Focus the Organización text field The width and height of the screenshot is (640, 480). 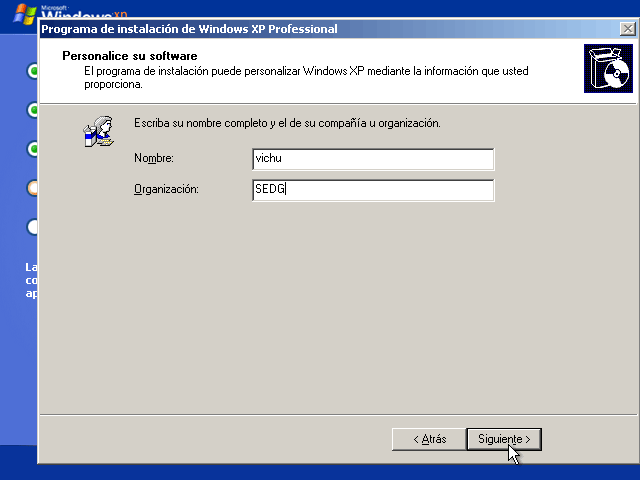click(373, 190)
